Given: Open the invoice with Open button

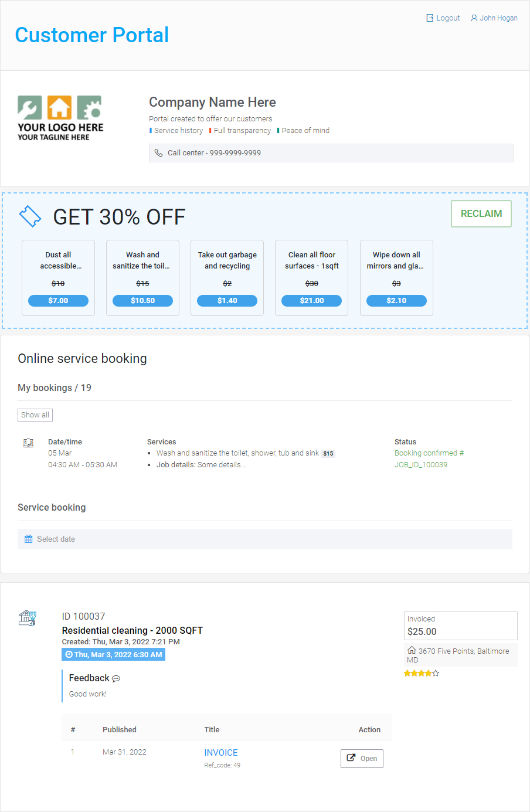Looking at the screenshot, I should click(x=362, y=758).
